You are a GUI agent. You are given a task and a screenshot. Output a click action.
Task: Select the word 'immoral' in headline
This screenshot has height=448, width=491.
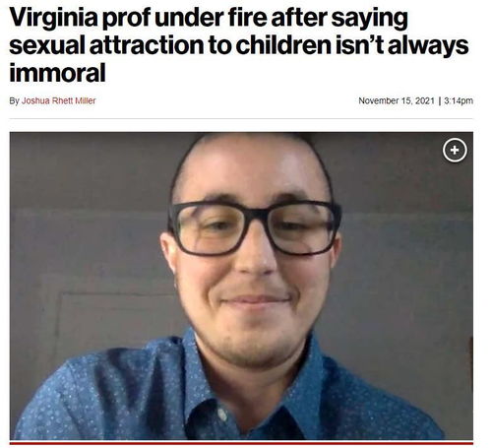pyautogui.click(x=57, y=73)
